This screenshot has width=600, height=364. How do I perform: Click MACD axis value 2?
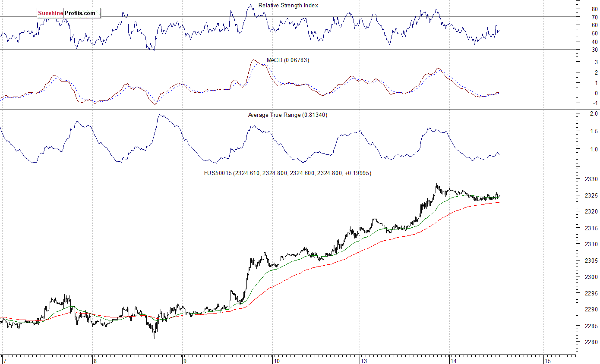(x=596, y=72)
